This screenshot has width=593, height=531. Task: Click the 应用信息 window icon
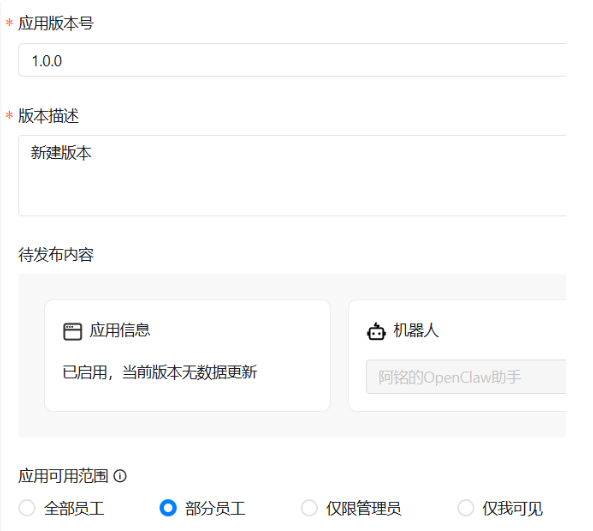(x=72, y=332)
